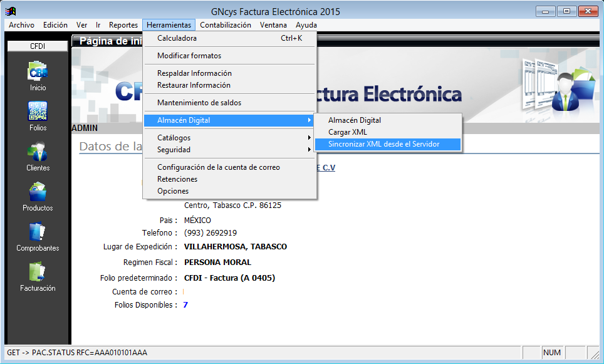Open the Productos sidebar icon
This screenshot has height=364, width=604.
click(38, 197)
